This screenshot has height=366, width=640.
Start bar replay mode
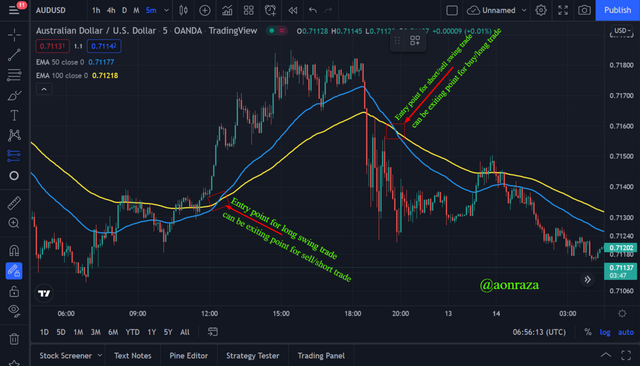click(x=293, y=10)
